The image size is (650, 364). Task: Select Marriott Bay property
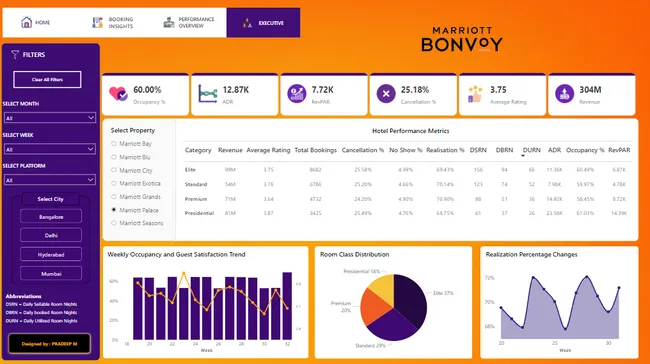tap(131, 144)
